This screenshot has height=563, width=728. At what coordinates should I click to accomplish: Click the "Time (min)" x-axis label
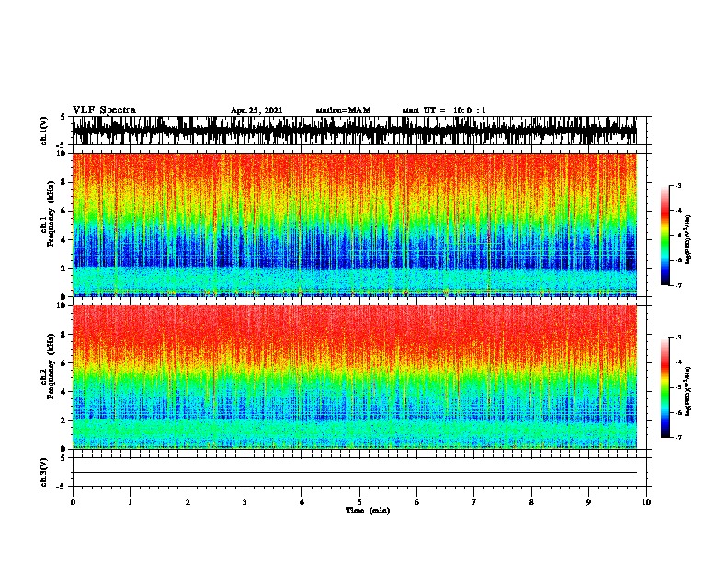point(368,511)
